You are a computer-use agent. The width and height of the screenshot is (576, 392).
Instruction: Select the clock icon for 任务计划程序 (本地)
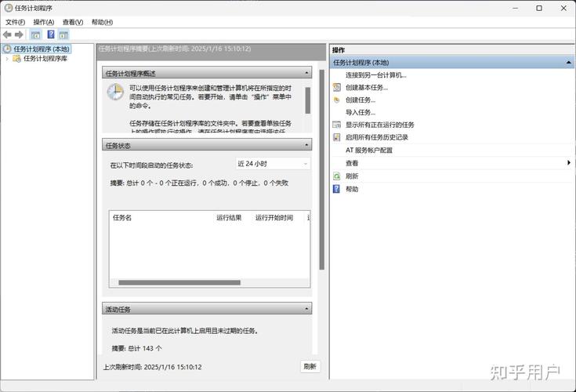click(7, 49)
